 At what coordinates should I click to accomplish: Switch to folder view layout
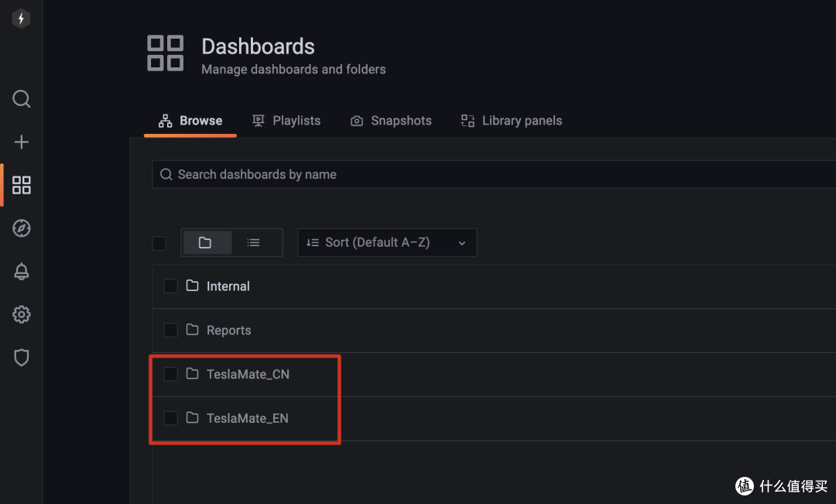tap(205, 242)
